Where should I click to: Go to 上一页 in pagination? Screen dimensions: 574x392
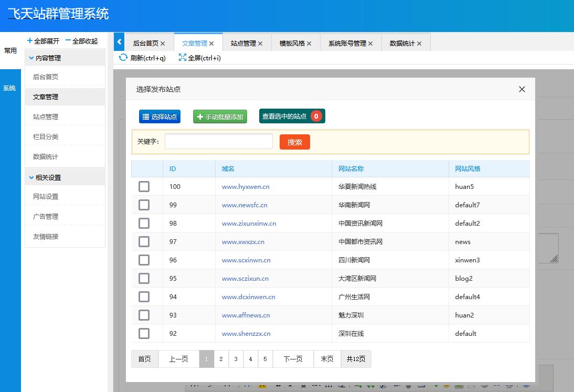(178, 359)
